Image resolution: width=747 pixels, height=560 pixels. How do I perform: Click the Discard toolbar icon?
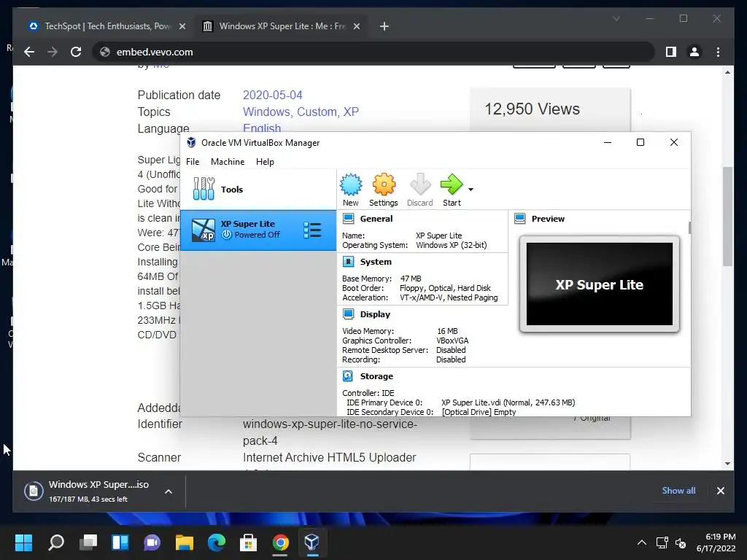pyautogui.click(x=419, y=190)
